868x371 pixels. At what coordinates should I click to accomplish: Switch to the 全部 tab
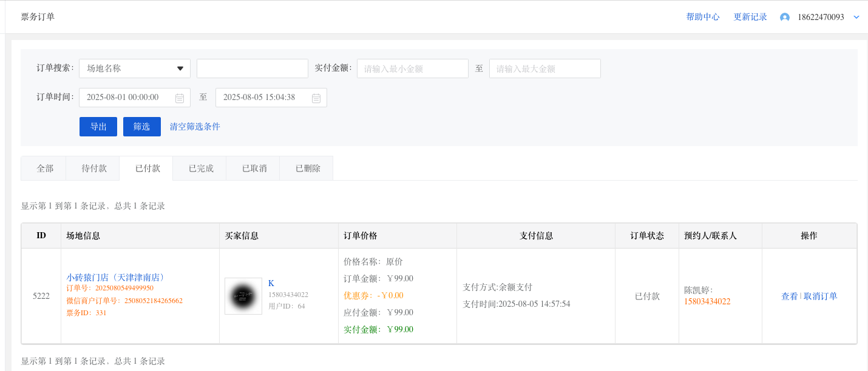tap(45, 169)
